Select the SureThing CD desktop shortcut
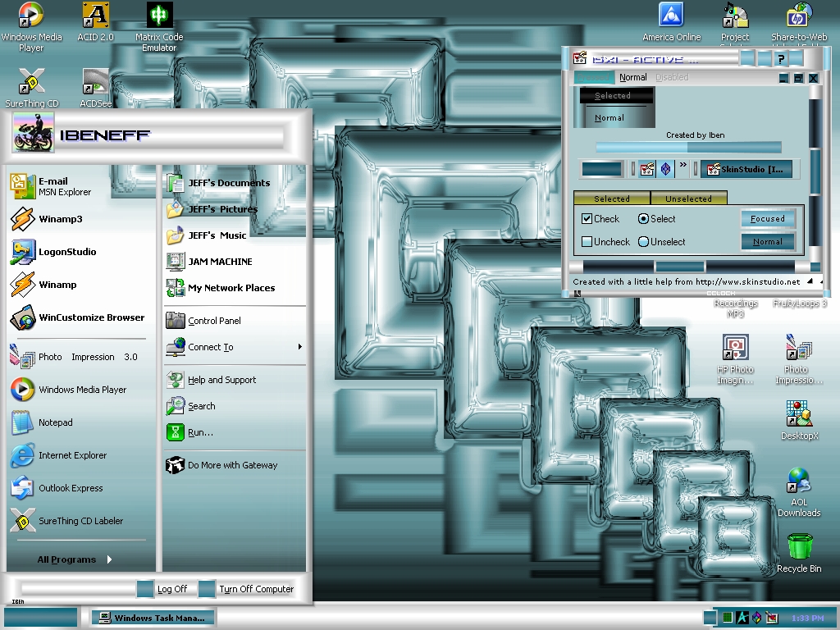 click(32, 88)
